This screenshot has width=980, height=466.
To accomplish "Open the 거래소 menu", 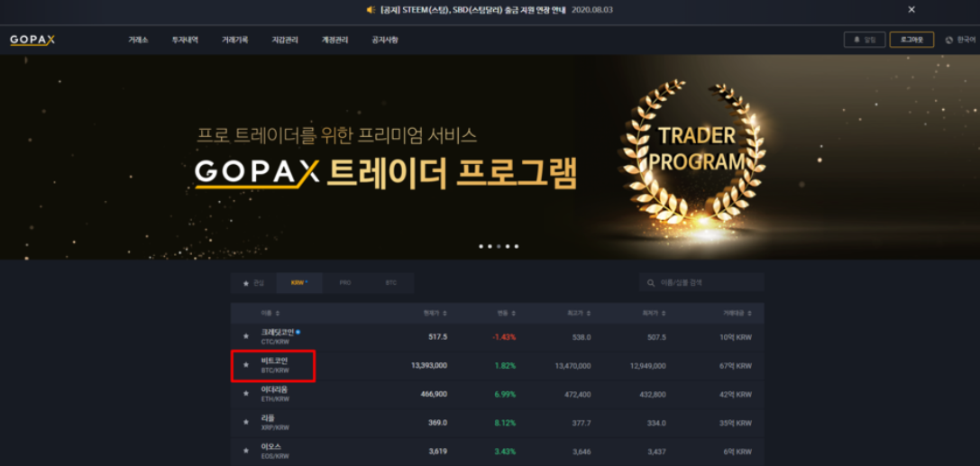I will (138, 40).
